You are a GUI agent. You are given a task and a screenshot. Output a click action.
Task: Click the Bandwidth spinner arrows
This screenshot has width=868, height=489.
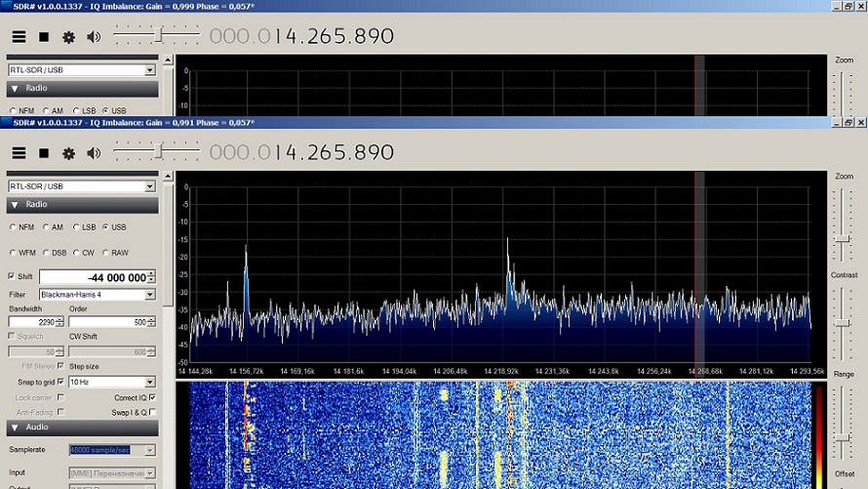click(x=59, y=322)
